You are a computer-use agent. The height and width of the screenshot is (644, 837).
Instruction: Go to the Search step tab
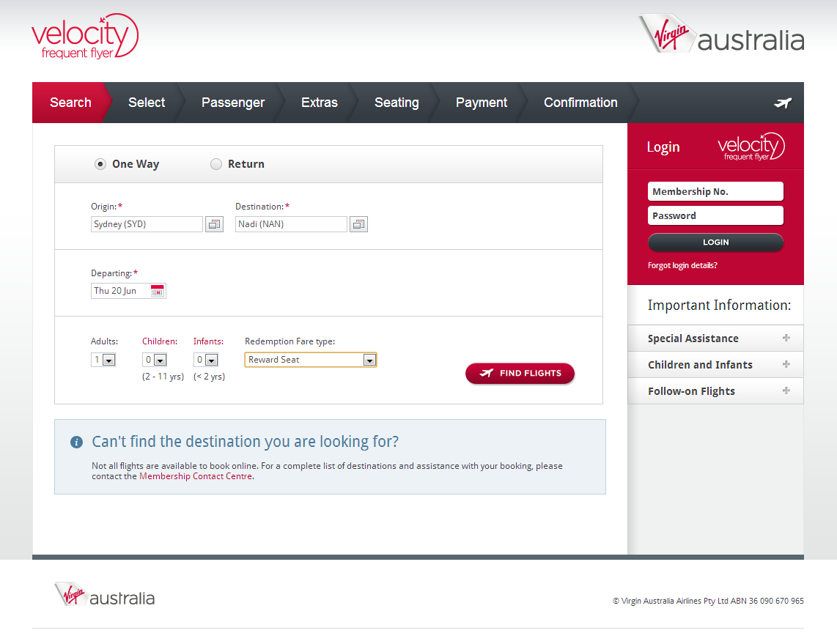pos(70,103)
